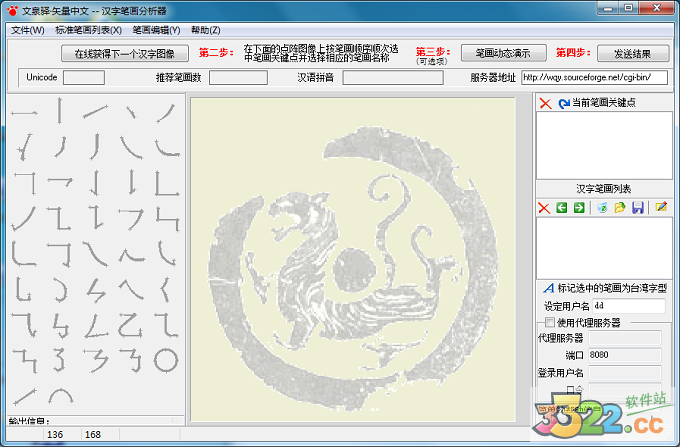Choose the plain L-shaped (竖折) stroke icon
Screen dimensions: 680x447
point(167,183)
